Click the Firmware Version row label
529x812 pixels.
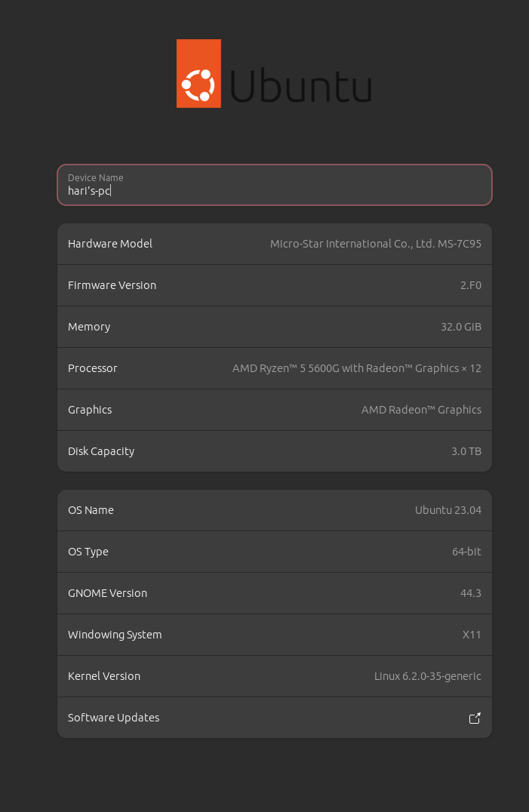click(x=112, y=285)
